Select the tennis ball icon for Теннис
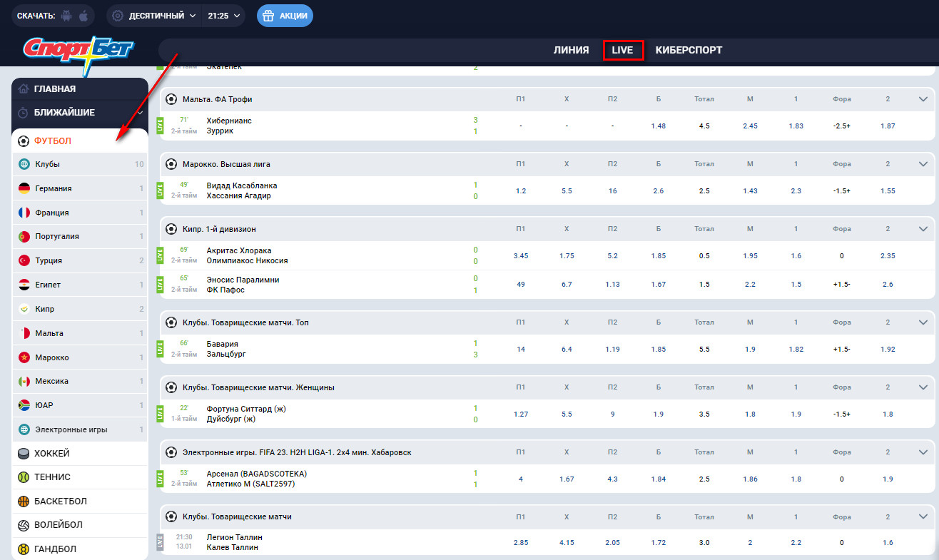939x560 pixels. 24,477
